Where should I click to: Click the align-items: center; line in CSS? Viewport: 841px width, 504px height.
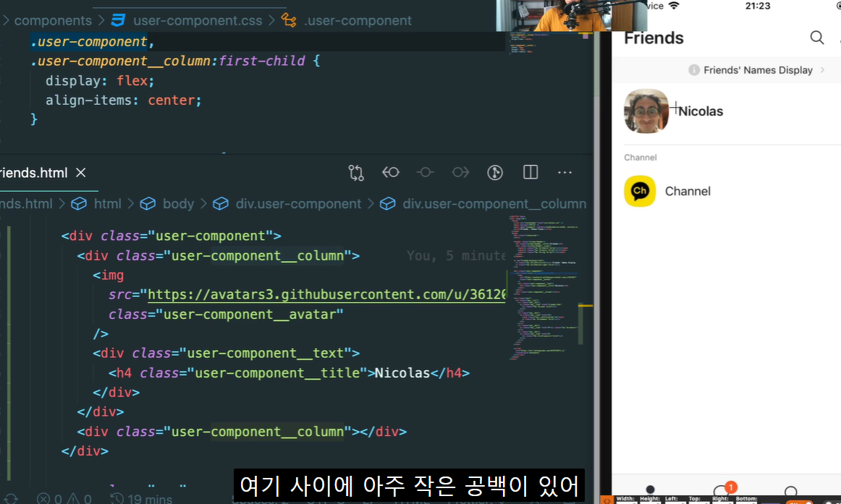point(123,101)
